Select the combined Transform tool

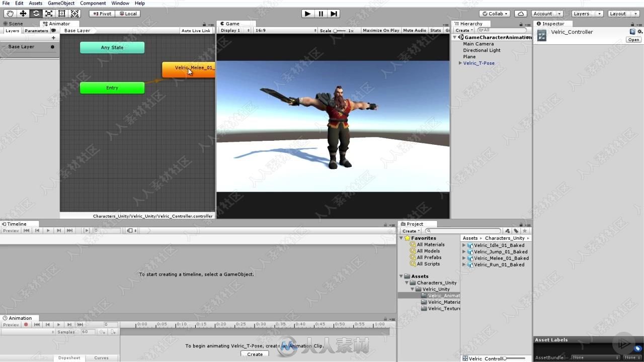74,14
